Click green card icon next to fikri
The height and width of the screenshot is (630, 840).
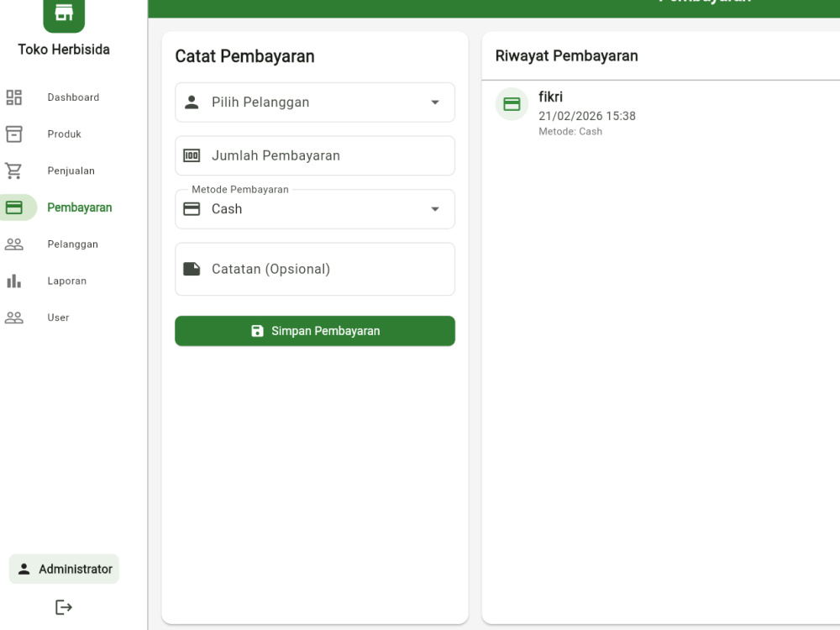pos(512,104)
